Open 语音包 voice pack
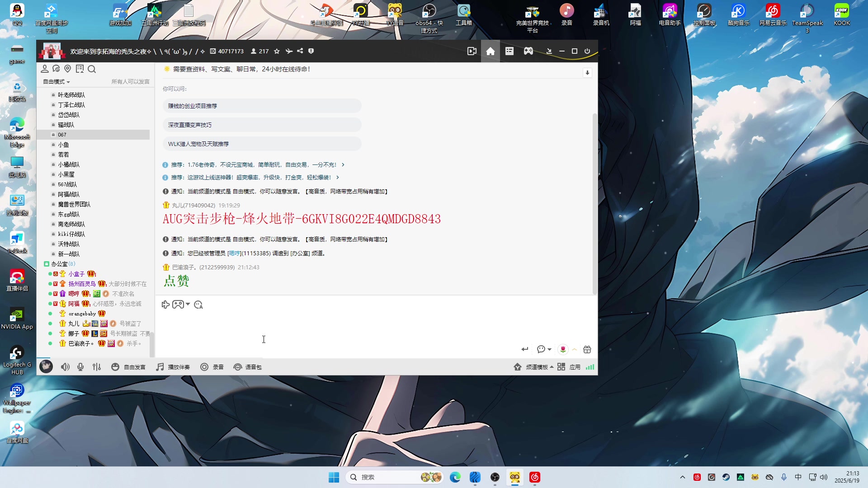This screenshot has width=868, height=488. click(x=248, y=367)
